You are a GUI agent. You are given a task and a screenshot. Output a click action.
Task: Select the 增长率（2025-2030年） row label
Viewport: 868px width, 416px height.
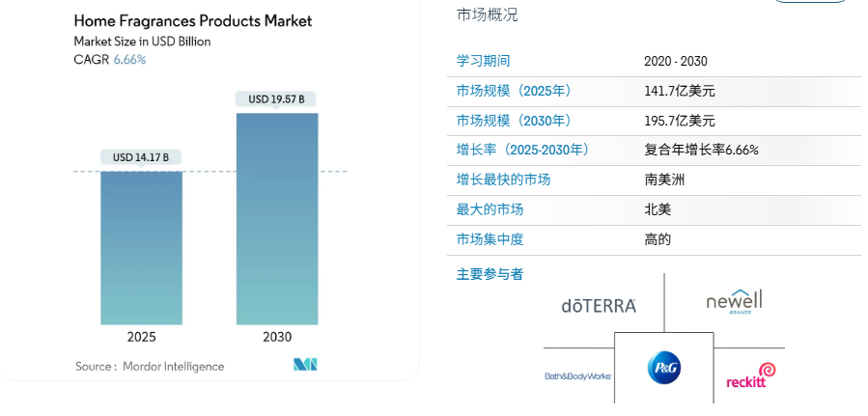point(522,150)
